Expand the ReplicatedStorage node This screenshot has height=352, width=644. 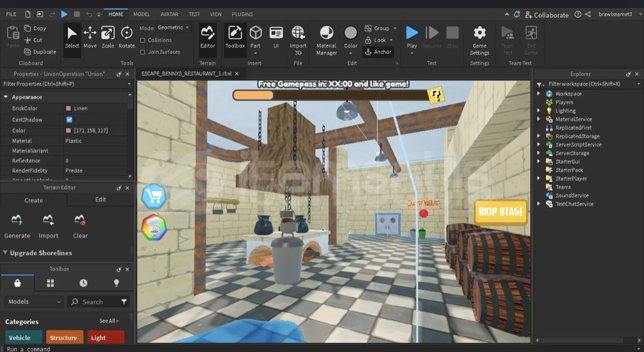click(x=539, y=136)
